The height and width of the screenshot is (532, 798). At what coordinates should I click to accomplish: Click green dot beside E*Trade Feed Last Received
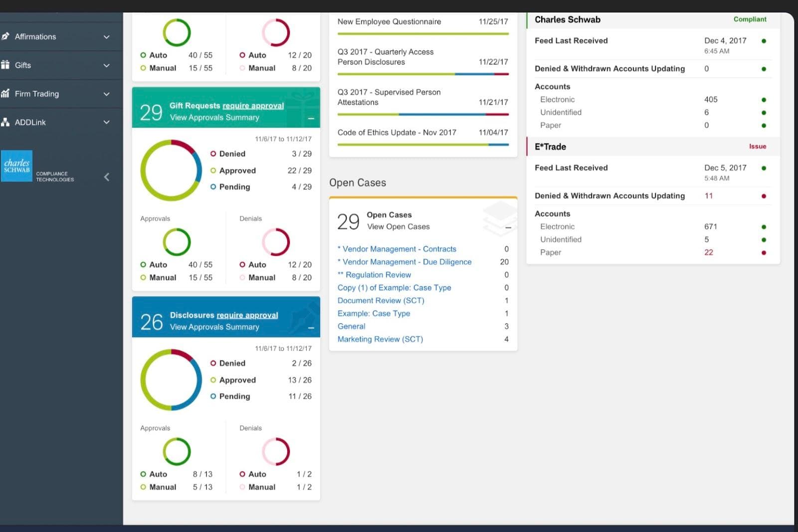point(764,168)
